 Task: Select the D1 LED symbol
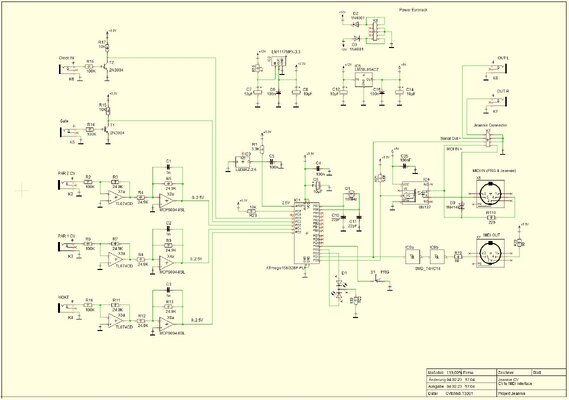click(340, 290)
